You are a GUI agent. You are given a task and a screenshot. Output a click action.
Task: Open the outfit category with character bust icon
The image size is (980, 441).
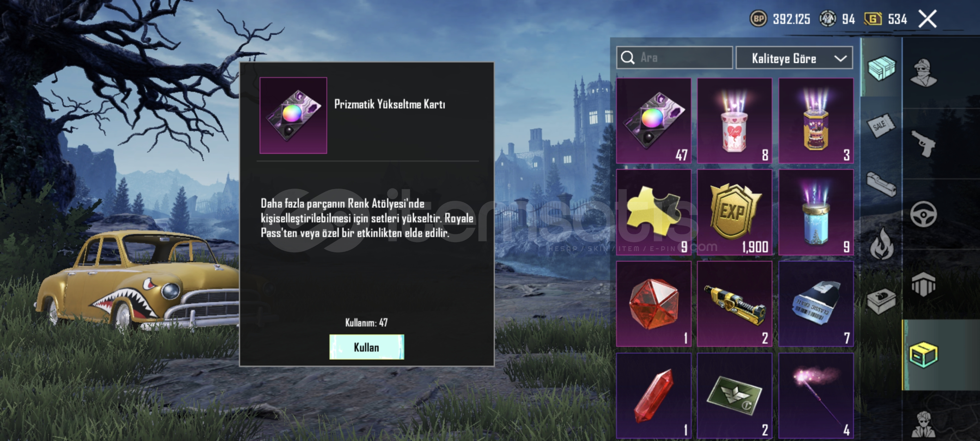tap(924, 73)
